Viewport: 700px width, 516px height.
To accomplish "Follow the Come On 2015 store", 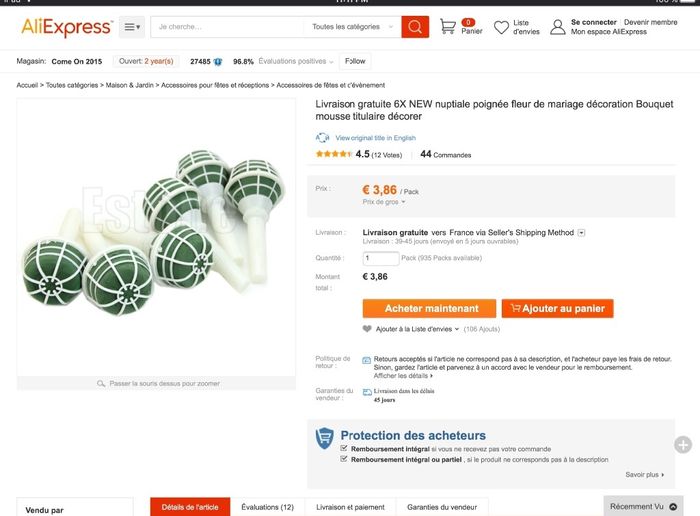I will point(355,61).
